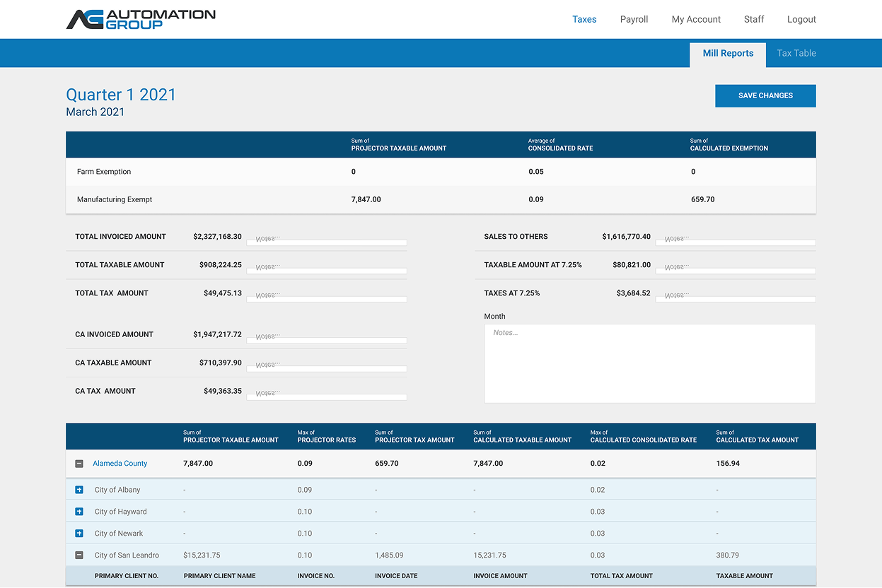
Task: Navigate to the Staff page
Action: pos(754,19)
